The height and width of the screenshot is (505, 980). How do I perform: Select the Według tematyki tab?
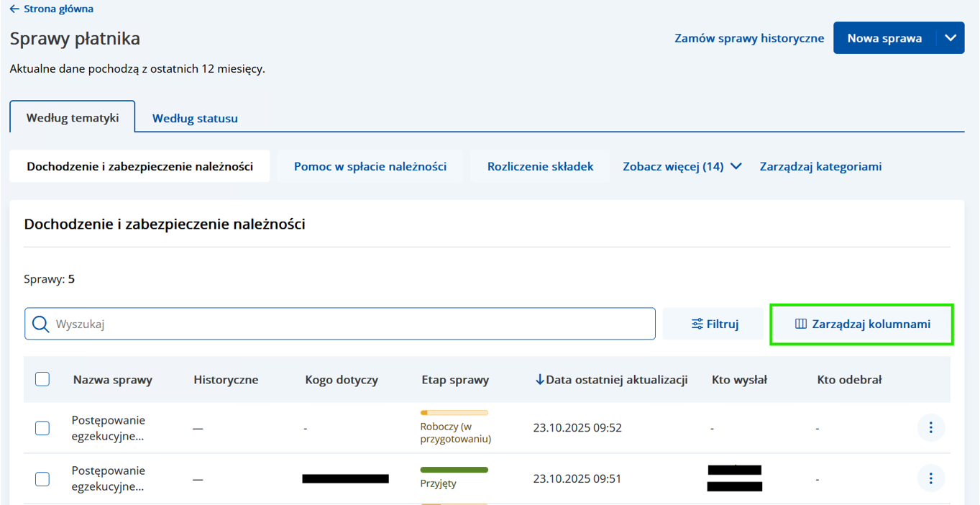pos(73,117)
